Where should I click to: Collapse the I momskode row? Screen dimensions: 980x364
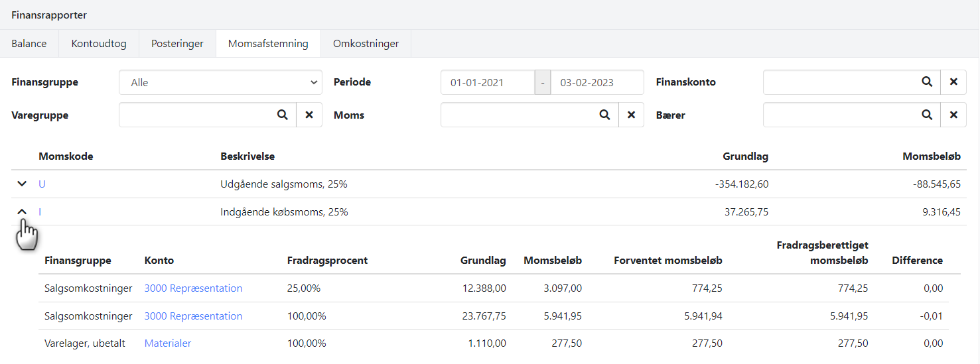[21, 212]
